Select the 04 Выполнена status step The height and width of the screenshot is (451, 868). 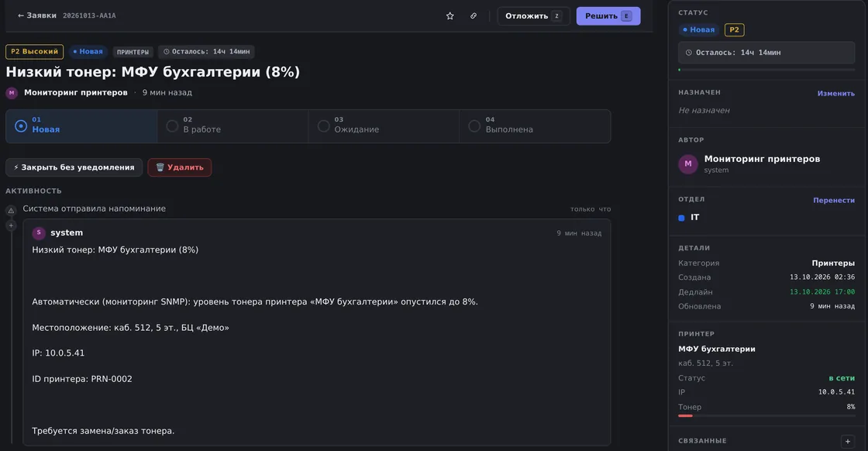click(x=535, y=126)
